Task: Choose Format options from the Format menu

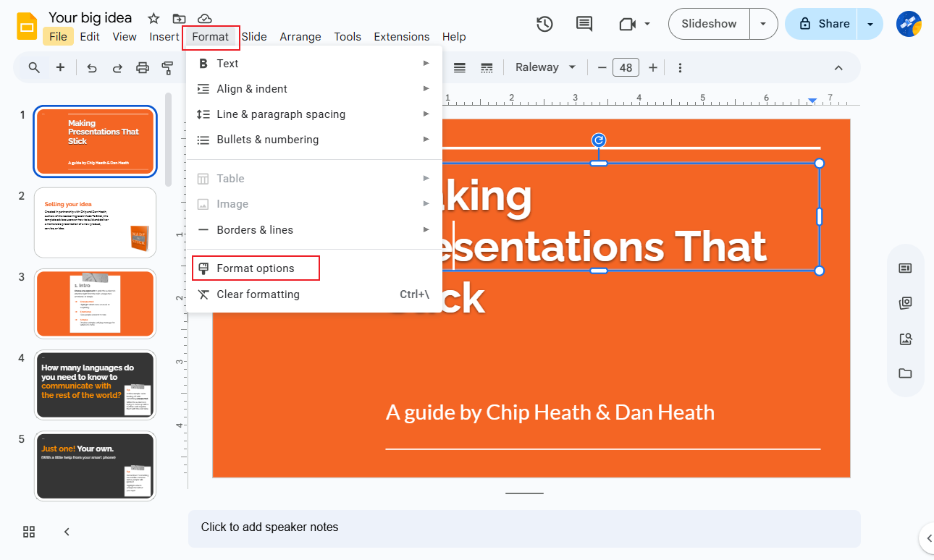Action: click(x=255, y=268)
